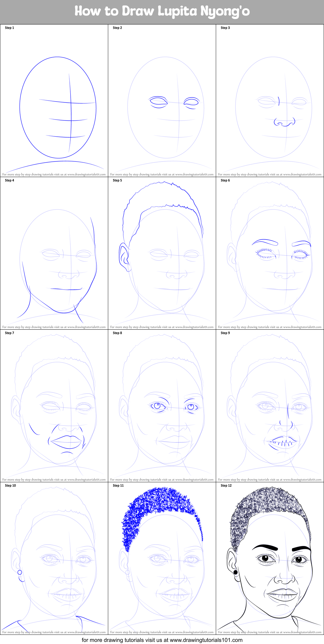Click the 'Step 1' label

click(9, 28)
